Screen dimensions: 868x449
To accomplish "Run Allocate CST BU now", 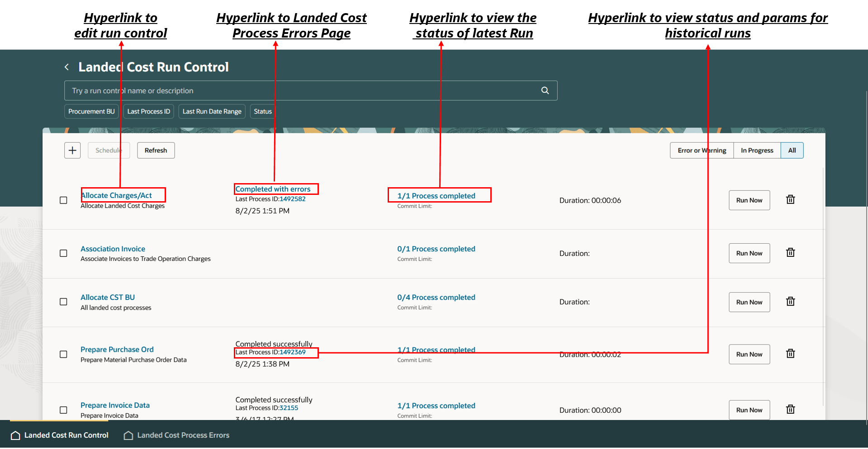I will tap(749, 302).
